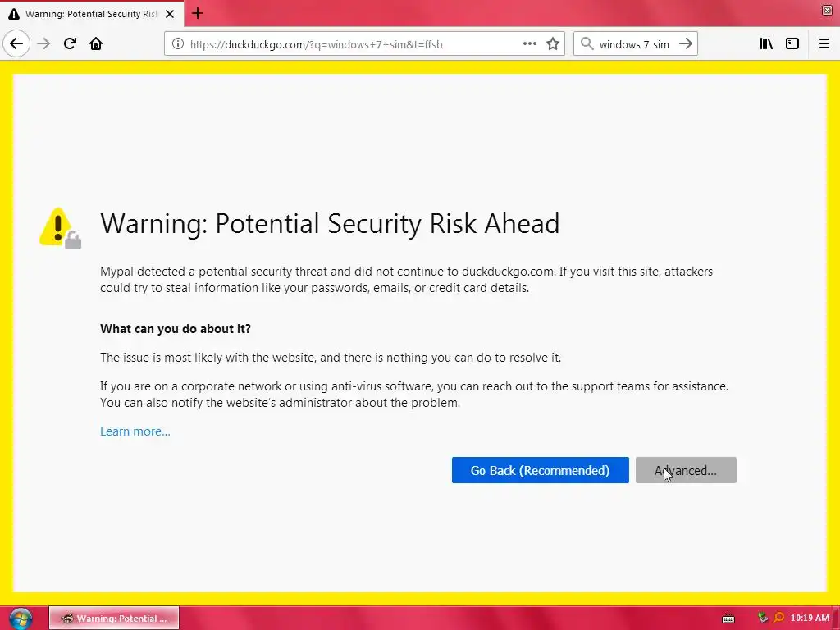Go to the Home page icon
Image resolution: width=840 pixels, height=630 pixels.
[x=96, y=44]
